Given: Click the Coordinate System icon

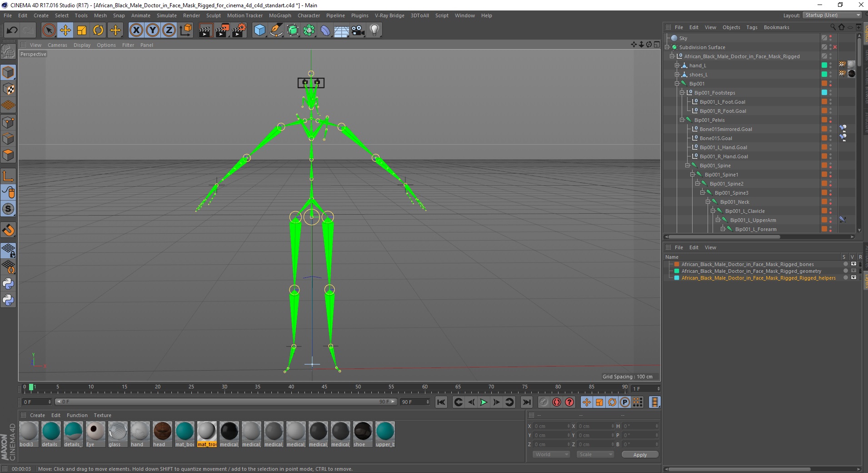Looking at the screenshot, I should (x=186, y=30).
